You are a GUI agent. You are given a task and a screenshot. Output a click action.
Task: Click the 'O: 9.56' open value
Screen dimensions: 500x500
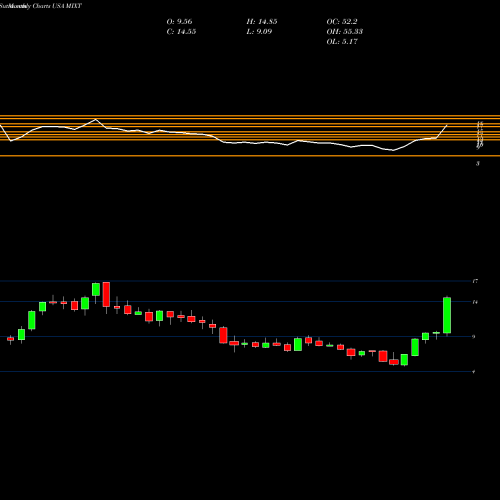179,22
